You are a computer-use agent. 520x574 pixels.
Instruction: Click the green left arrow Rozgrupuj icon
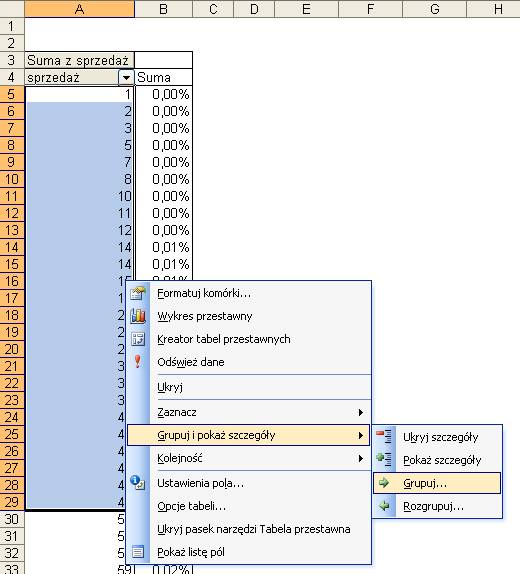tap(384, 506)
